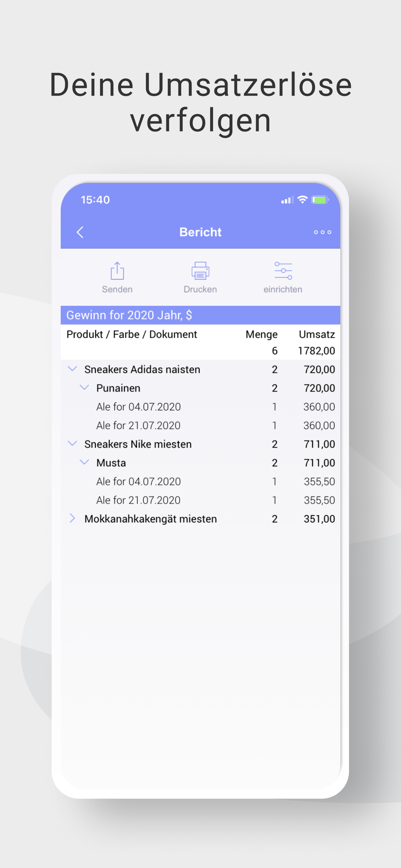Open the three-dot more options menu
This screenshot has width=401, height=868.
click(x=323, y=232)
